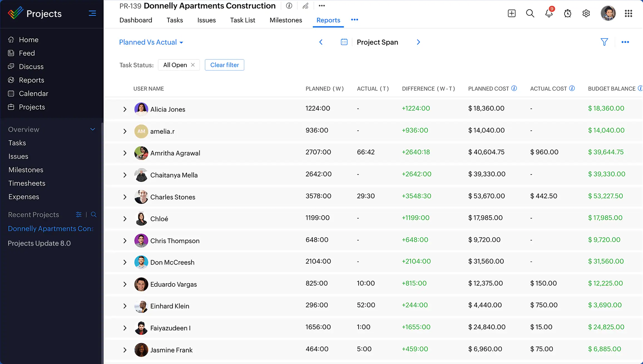Image resolution: width=643 pixels, height=364 pixels.
Task: Switch to the Dashboard tab
Action: tap(136, 20)
